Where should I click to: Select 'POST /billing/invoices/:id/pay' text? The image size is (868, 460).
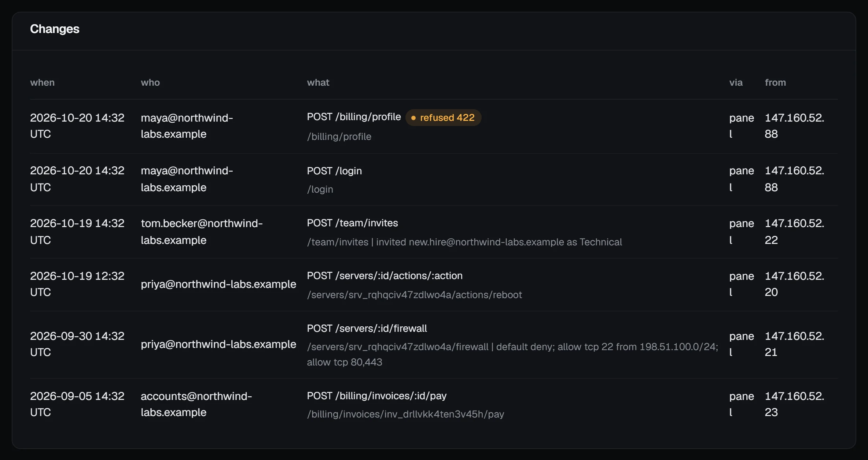click(376, 396)
